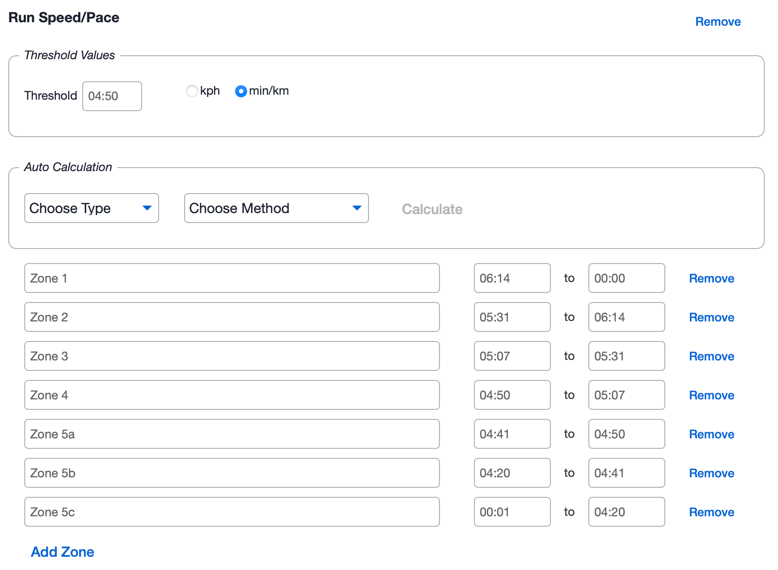Image resolution: width=778 pixels, height=570 pixels.
Task: Click the Threshold value input field
Action: coord(112,96)
